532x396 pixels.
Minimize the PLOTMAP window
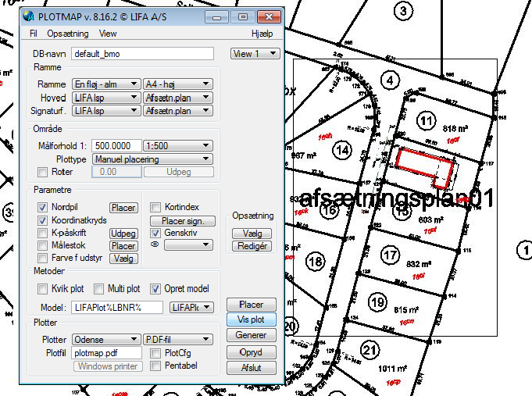[x=217, y=16]
